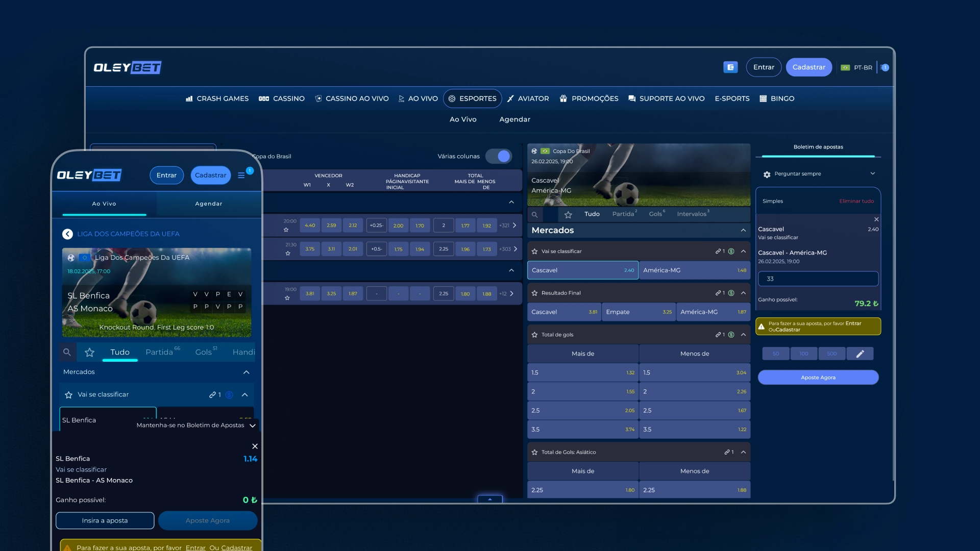Click back arrow beside Liga dos Campeões
The image size is (980, 551).
coord(67,234)
